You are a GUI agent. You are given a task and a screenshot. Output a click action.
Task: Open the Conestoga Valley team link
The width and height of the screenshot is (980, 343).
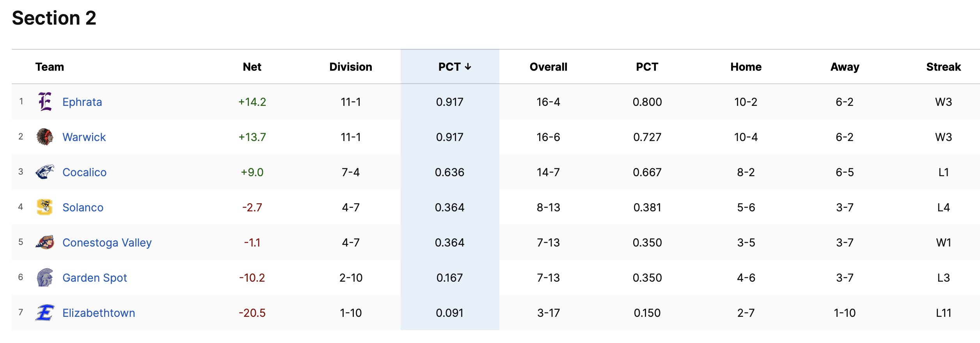pos(107,243)
